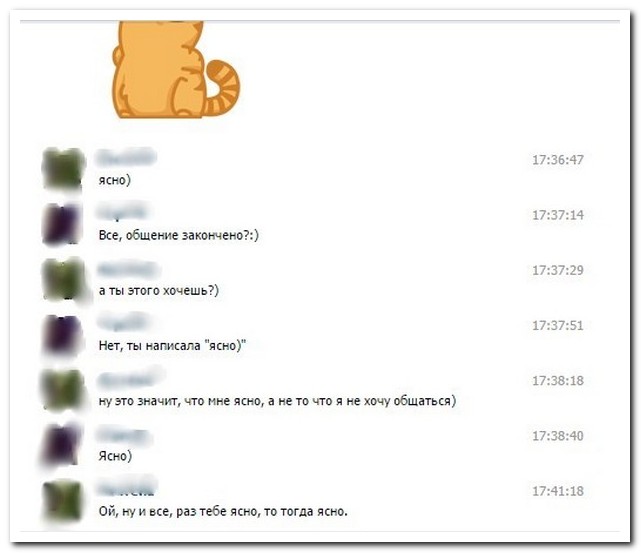This screenshot has height=553, width=641.
Task: Select message 'Ой, ну и все, раз тебе ясно'
Action: (x=223, y=511)
